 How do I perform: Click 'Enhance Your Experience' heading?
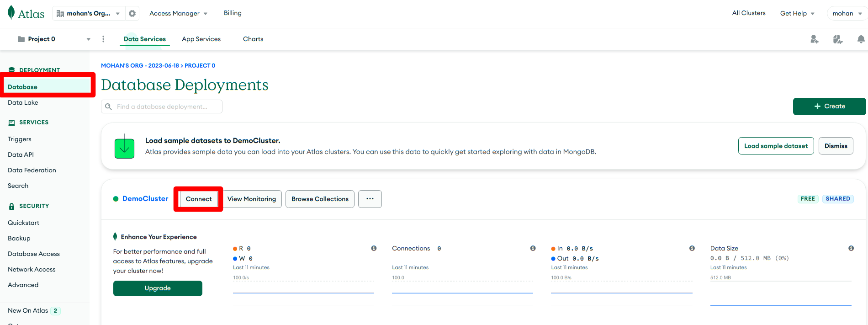(159, 237)
